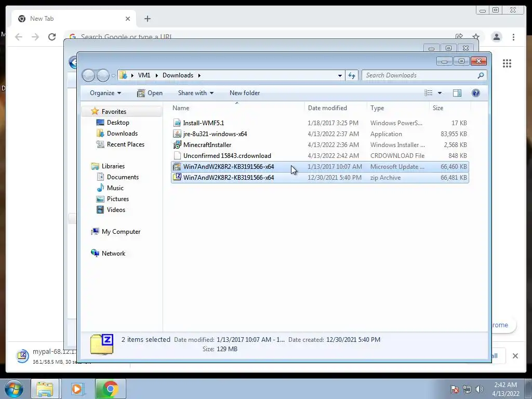Open Recent Places in sidebar
This screenshot has height=399, width=532.
pyautogui.click(x=126, y=144)
